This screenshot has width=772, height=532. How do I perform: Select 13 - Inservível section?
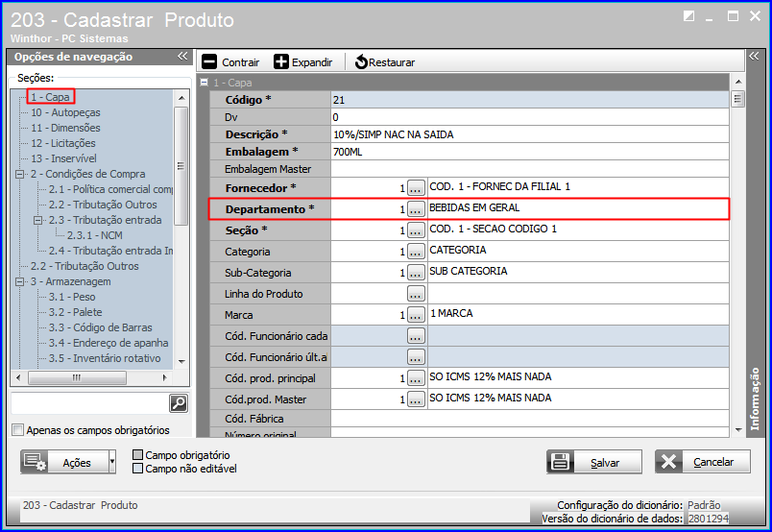pos(63,158)
